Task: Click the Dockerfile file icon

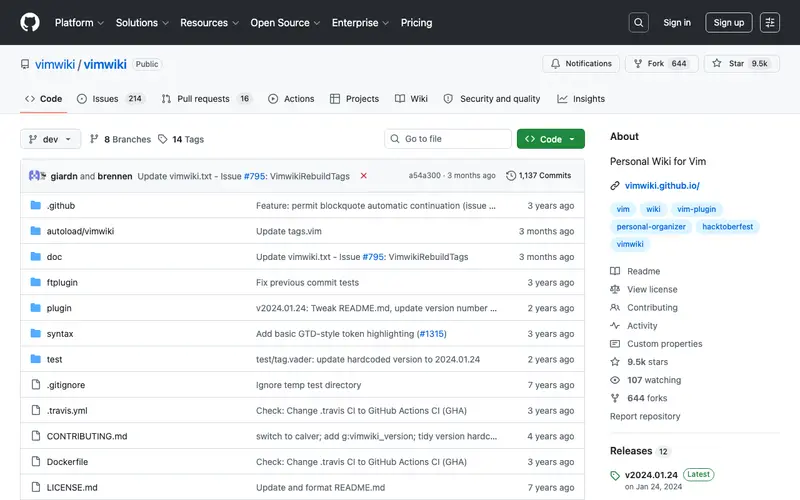Action: click(x=36, y=461)
